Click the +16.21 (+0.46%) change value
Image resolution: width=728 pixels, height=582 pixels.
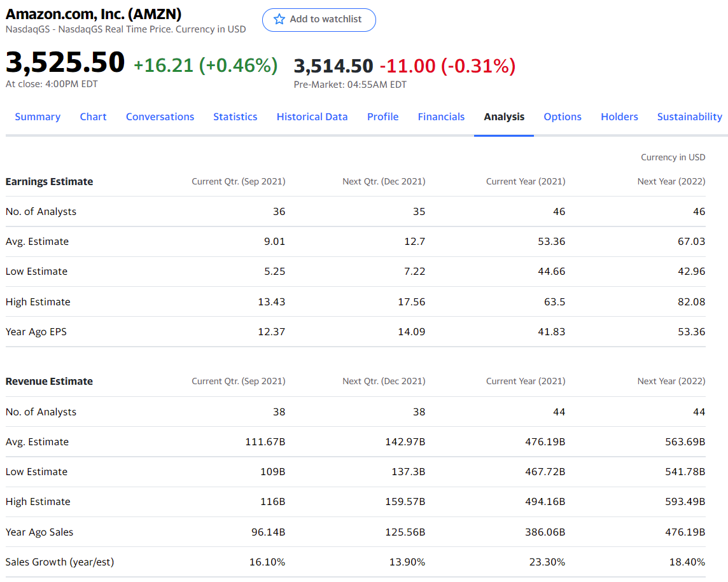[206, 65]
